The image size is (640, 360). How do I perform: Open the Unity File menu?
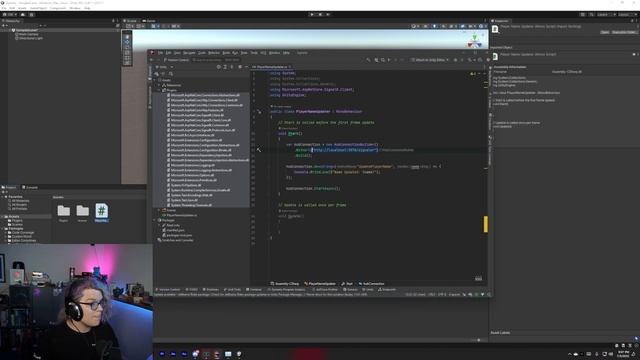point(4,8)
